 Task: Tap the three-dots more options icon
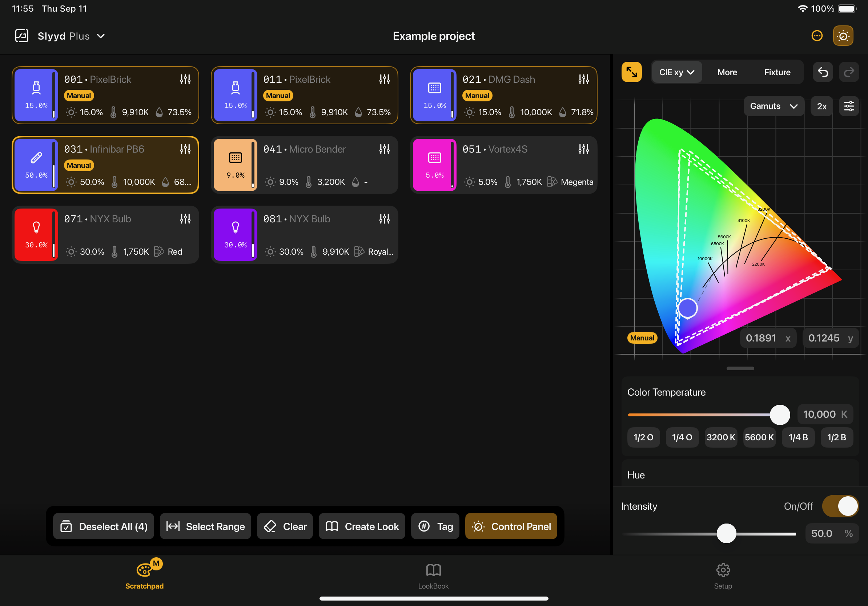click(x=817, y=36)
